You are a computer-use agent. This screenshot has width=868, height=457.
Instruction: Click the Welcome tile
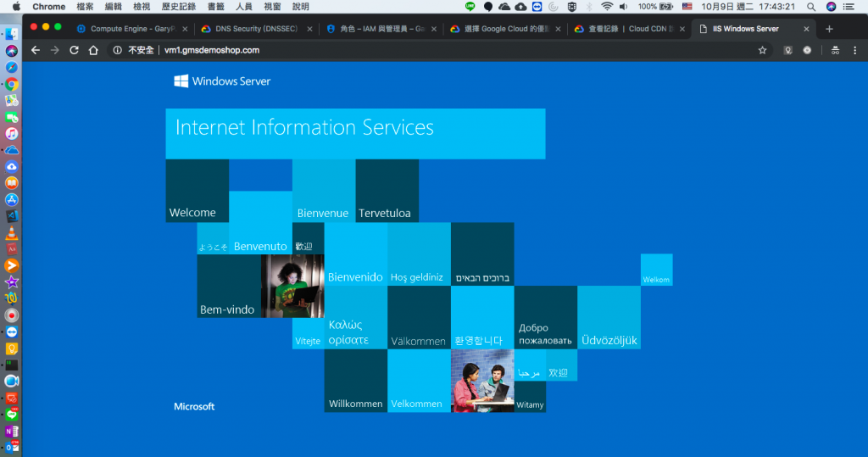click(x=197, y=191)
